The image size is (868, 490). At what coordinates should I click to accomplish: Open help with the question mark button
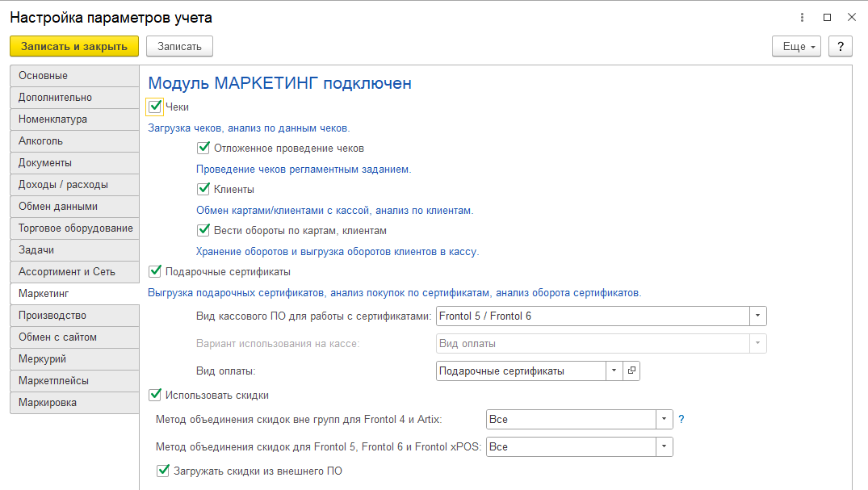tap(841, 47)
